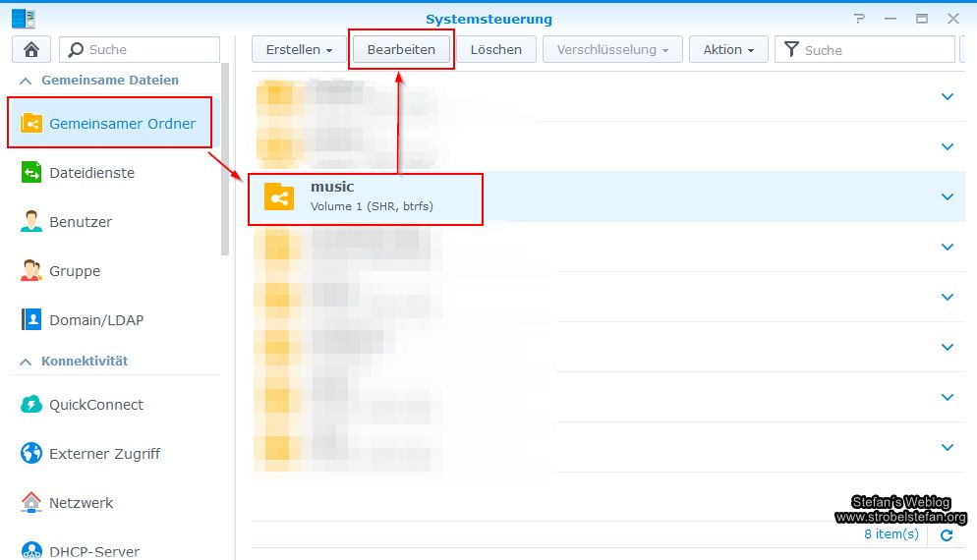The height and width of the screenshot is (560, 977).
Task: Click the filter funnel icon in search
Action: (x=790, y=49)
